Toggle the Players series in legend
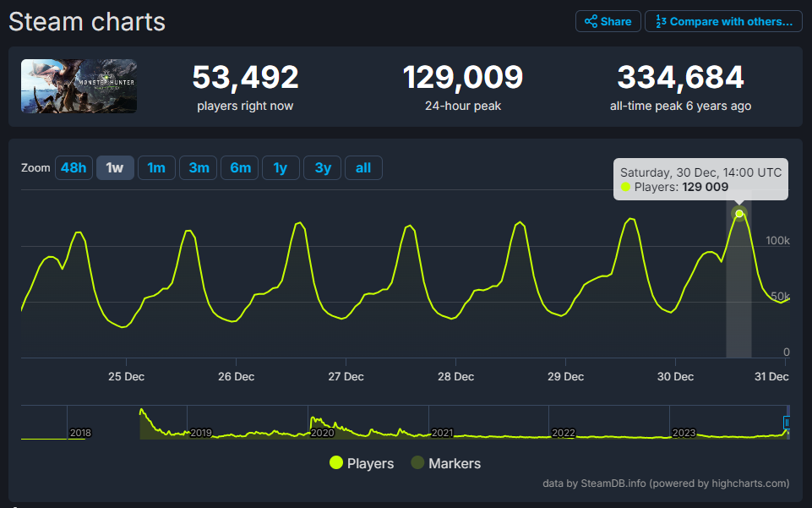This screenshot has height=508, width=812. point(362,463)
